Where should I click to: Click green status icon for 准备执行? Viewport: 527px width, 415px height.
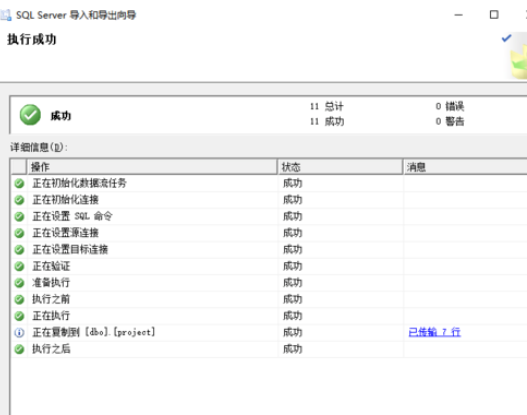pyautogui.click(x=19, y=283)
